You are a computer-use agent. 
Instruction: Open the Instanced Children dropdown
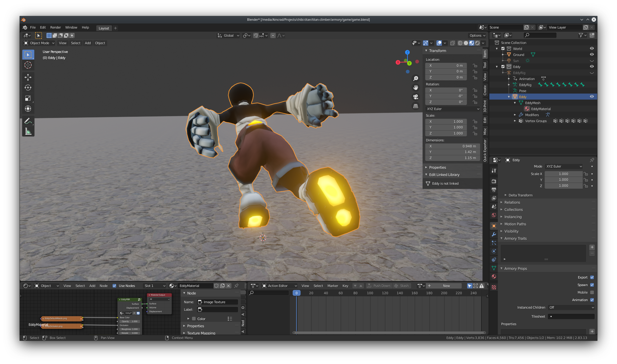click(x=571, y=307)
